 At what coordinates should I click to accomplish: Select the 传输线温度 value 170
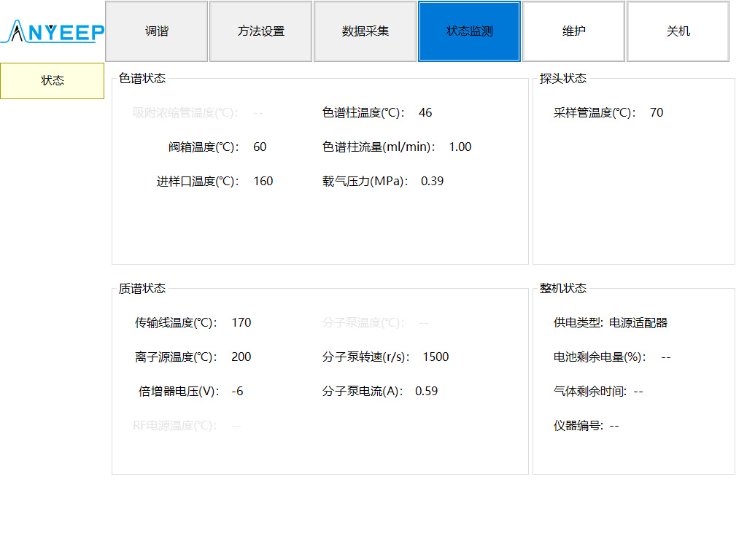pos(241,323)
